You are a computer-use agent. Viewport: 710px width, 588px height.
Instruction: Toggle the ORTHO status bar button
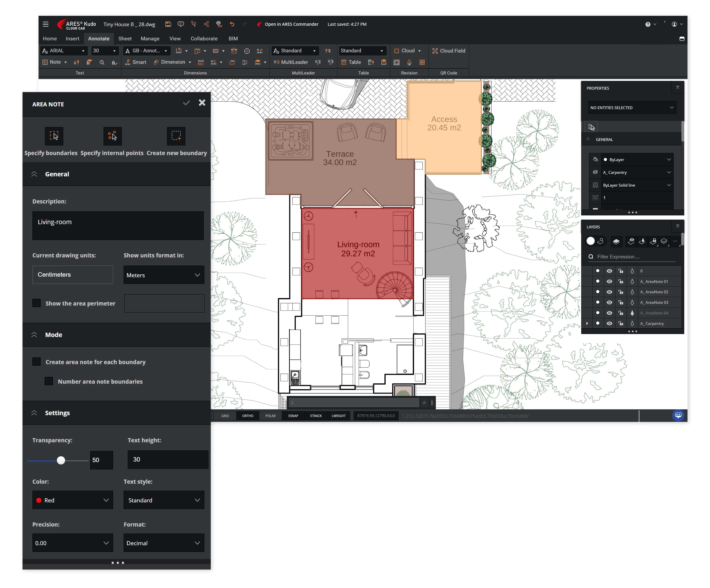(x=247, y=416)
